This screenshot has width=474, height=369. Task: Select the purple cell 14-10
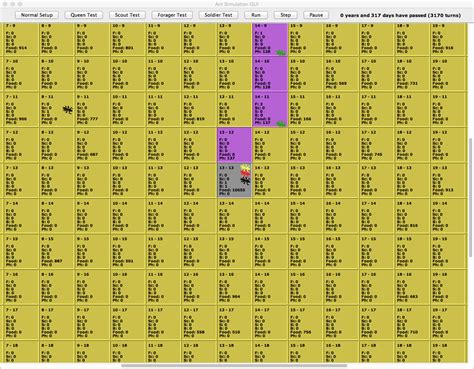click(x=270, y=74)
